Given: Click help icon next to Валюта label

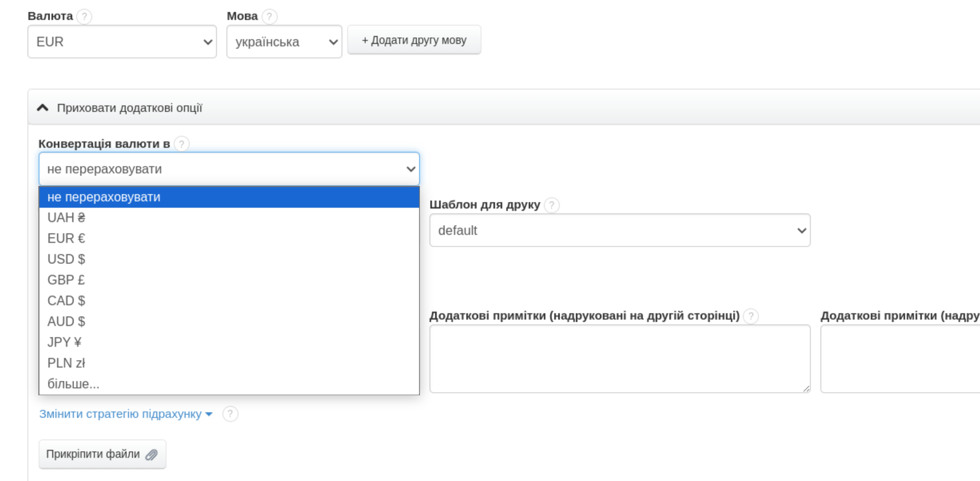Looking at the screenshot, I should [x=84, y=17].
